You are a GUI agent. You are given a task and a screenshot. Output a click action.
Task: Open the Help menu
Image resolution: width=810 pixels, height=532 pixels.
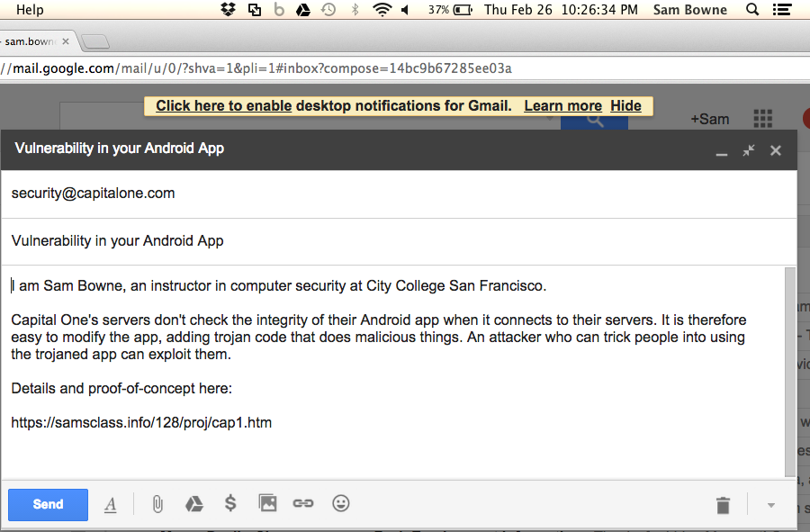coord(30,10)
